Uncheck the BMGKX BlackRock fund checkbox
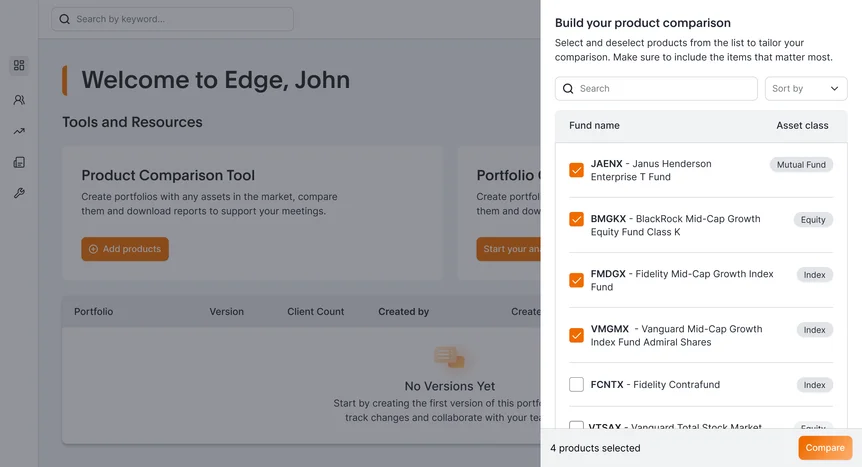862x467 pixels. (x=576, y=219)
